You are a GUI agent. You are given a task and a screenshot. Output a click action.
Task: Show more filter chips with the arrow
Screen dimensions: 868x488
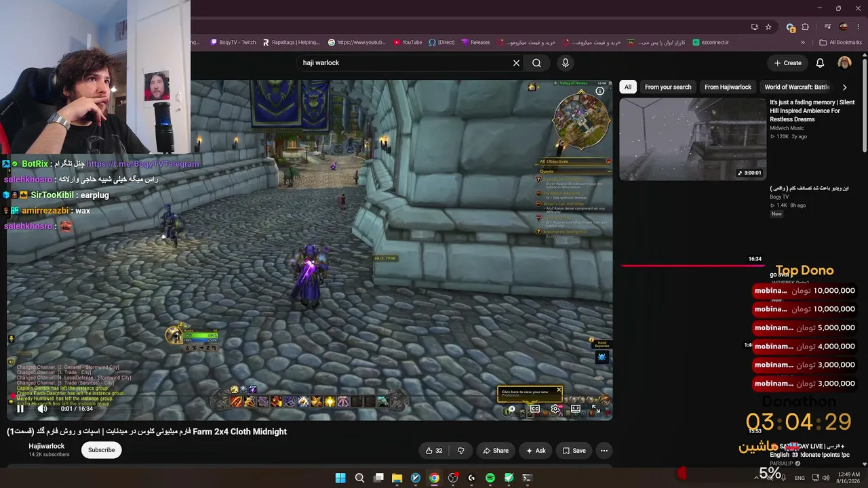click(844, 87)
